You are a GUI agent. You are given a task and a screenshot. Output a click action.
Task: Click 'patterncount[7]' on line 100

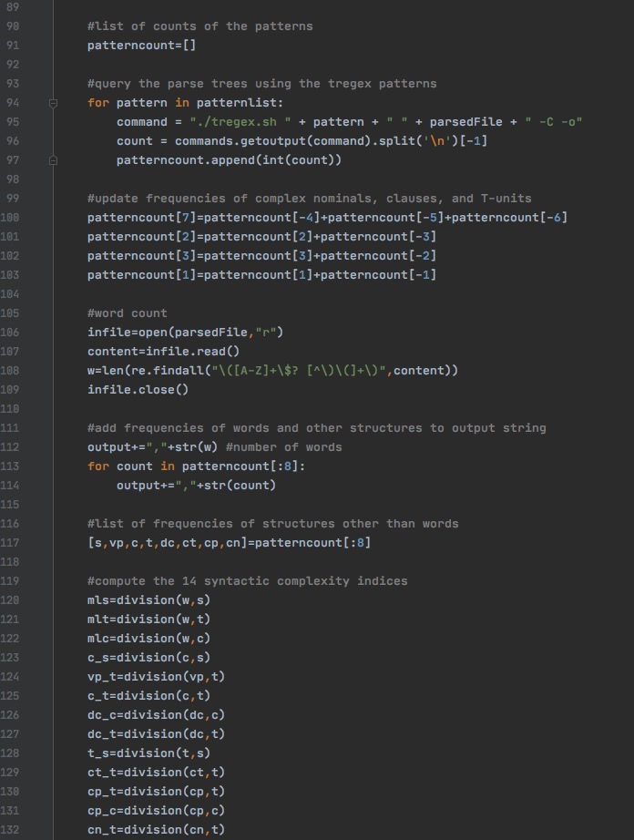point(141,218)
